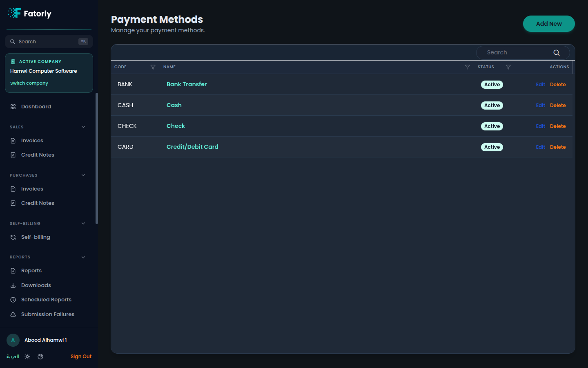Click Switch company link
This screenshot has height=368, width=588.
tap(29, 83)
